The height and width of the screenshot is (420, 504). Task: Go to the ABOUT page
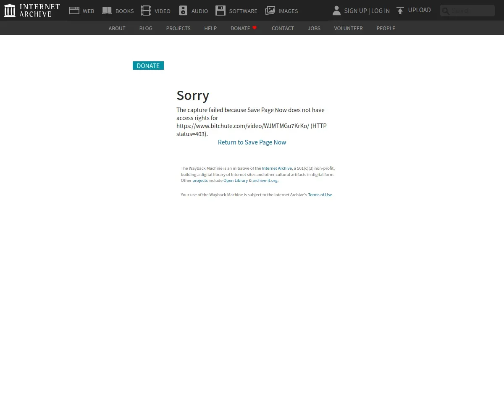(x=117, y=28)
